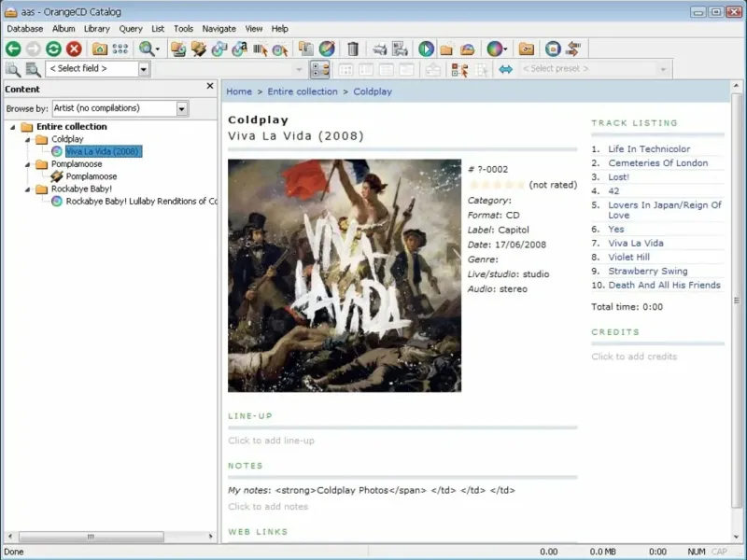The image size is (747, 560).
Task: Click the six-dots view icon
Action: point(120,49)
